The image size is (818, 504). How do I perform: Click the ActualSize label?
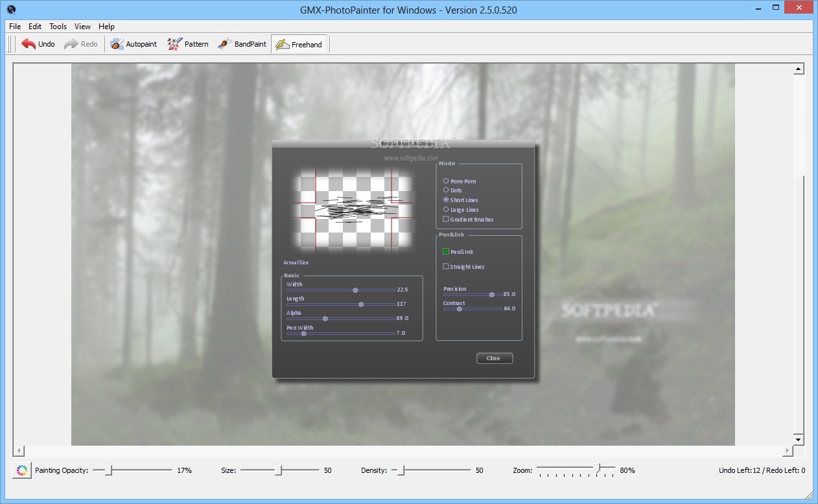(296, 262)
